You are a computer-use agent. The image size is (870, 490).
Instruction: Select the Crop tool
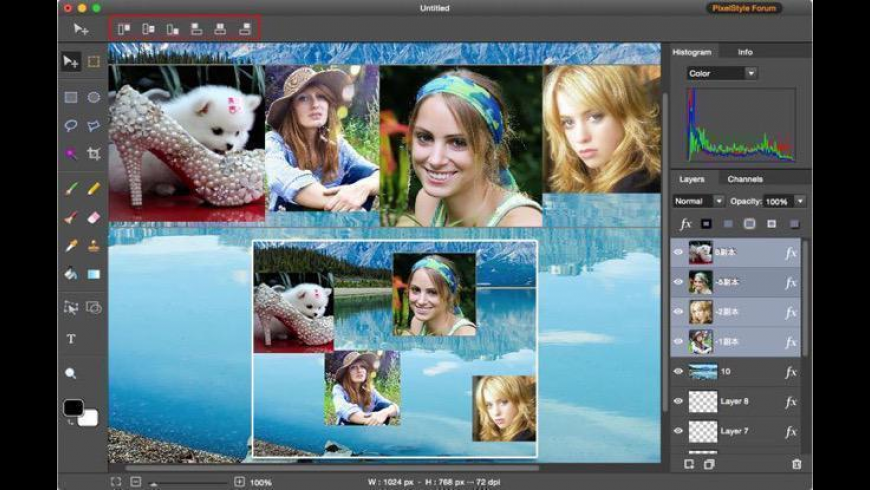[x=94, y=154]
